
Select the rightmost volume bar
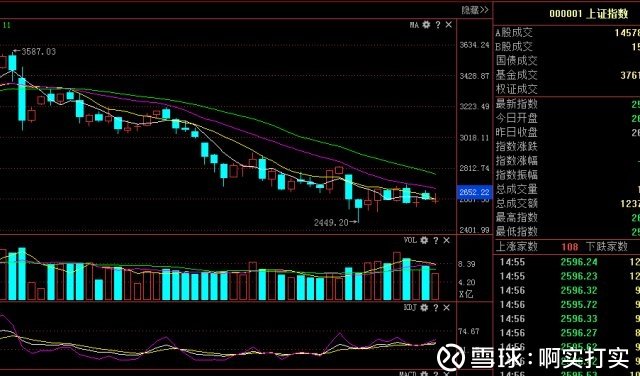(x=435, y=287)
